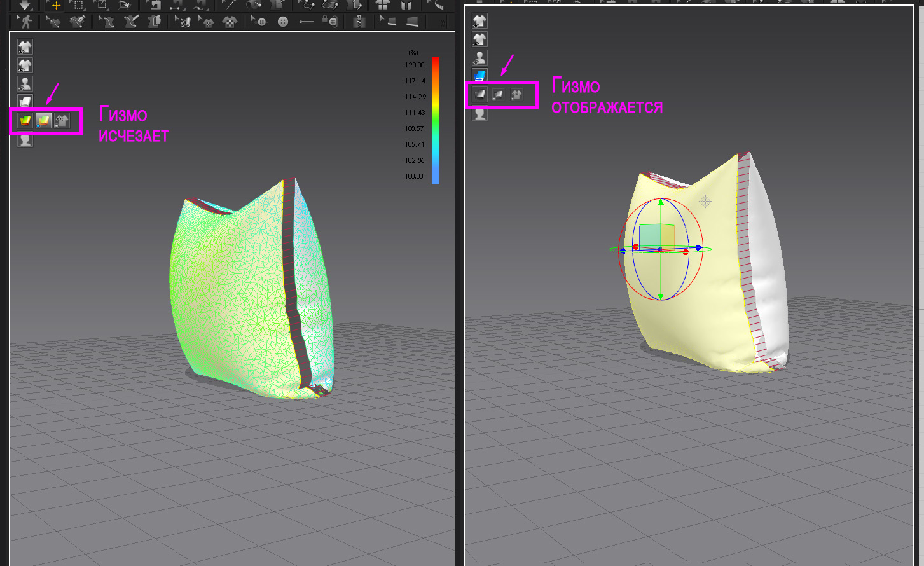
Task: Click the 111.43 value on strain legend
Action: coord(415,113)
